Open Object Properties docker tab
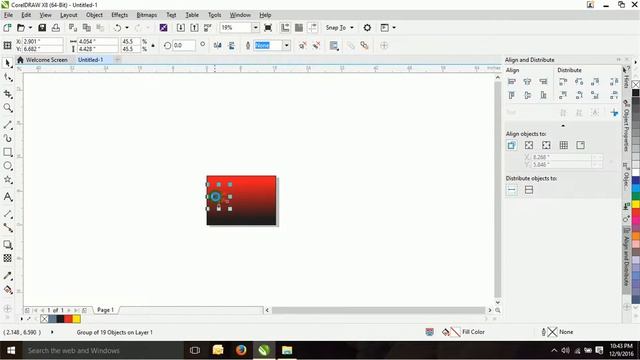Viewport: 640px width, 360px height. click(x=626, y=126)
